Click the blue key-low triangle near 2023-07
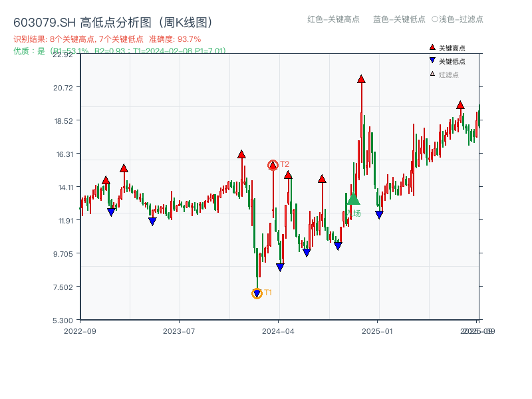Screen dimensions: 532x399 tap(152, 221)
